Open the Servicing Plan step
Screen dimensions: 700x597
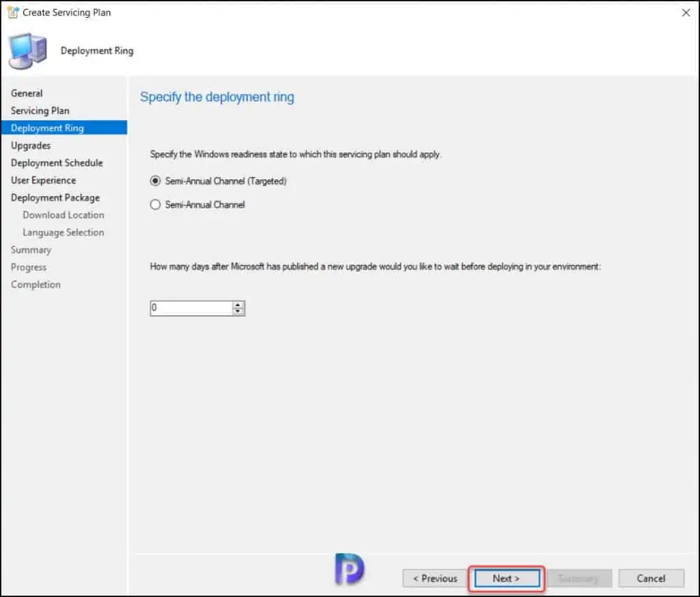coord(40,111)
